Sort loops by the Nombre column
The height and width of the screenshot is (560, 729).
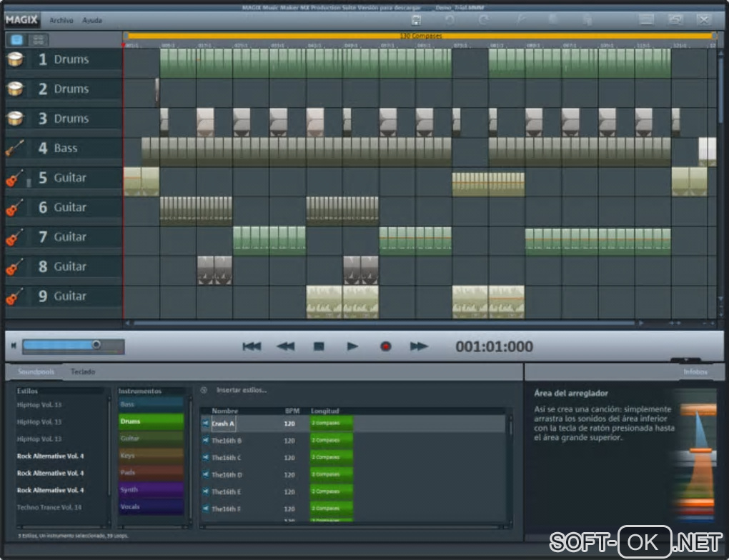pyautogui.click(x=224, y=411)
